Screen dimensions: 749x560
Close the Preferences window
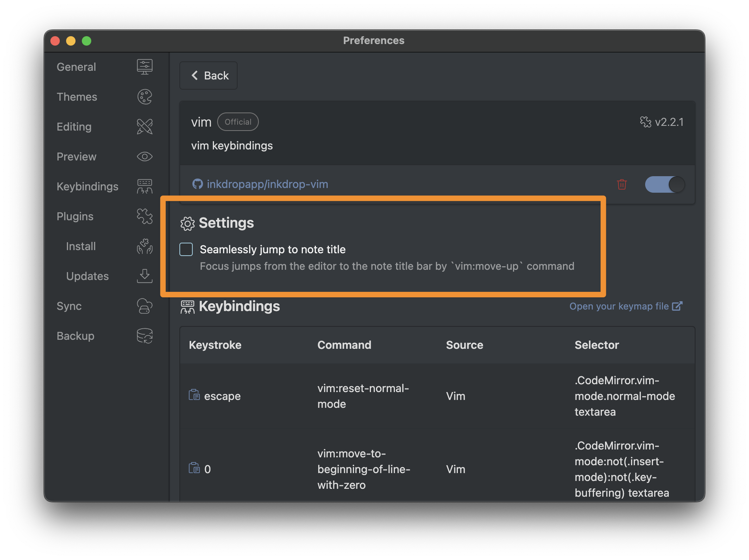click(x=55, y=41)
